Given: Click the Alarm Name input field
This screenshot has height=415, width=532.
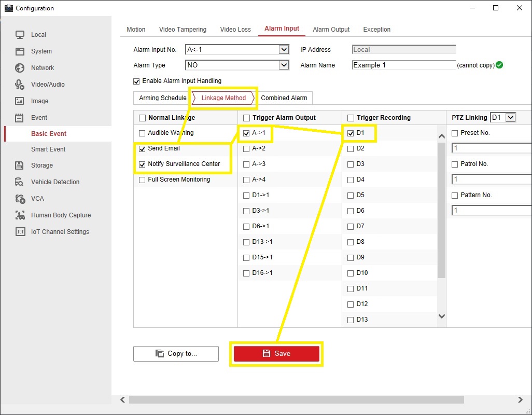Looking at the screenshot, I should pyautogui.click(x=403, y=65).
